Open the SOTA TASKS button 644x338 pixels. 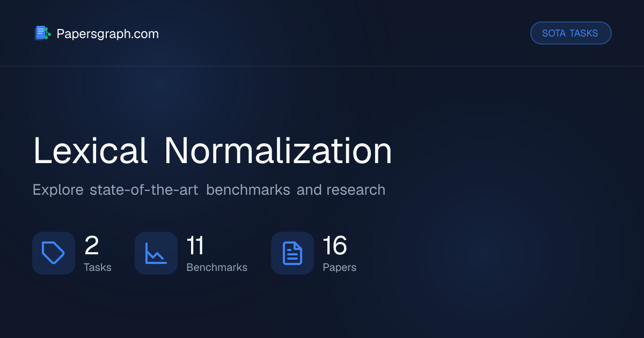click(570, 33)
